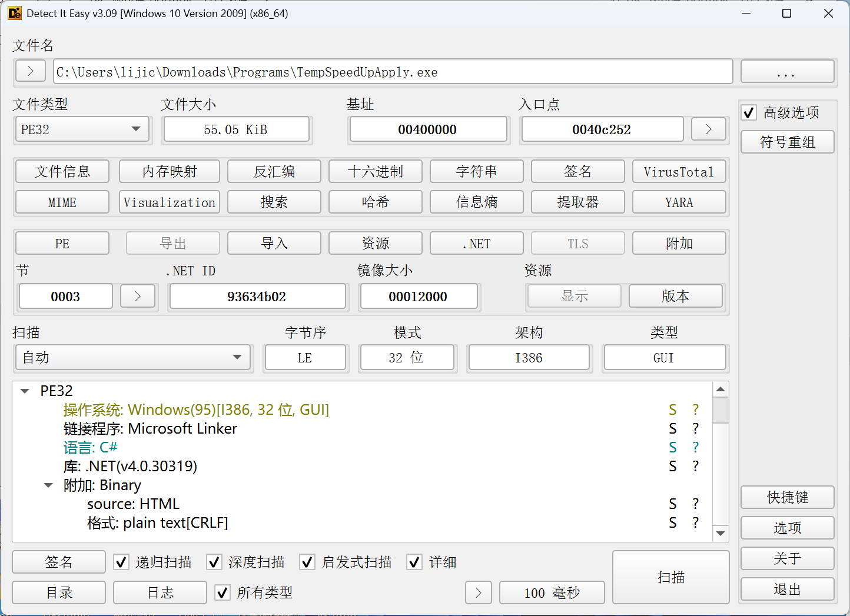Click the ? marker on source: HTML row

point(695,504)
